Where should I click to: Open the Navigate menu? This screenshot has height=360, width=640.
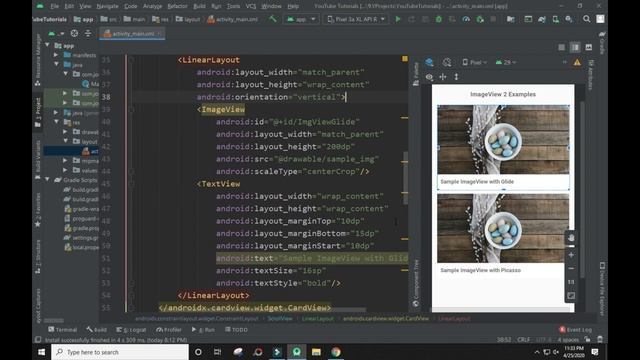107,6
